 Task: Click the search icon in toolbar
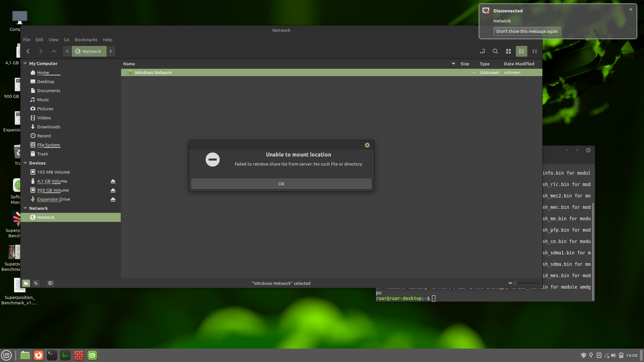point(495,51)
